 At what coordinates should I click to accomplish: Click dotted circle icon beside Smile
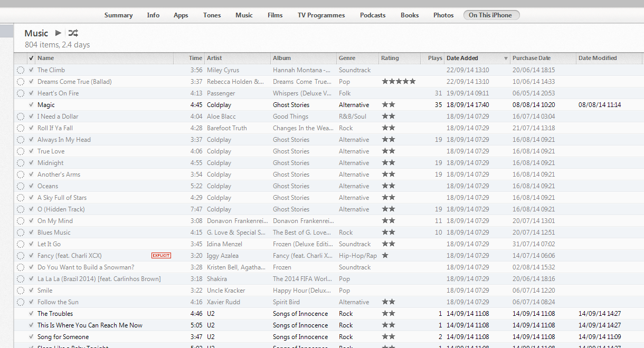pyautogui.click(x=21, y=291)
